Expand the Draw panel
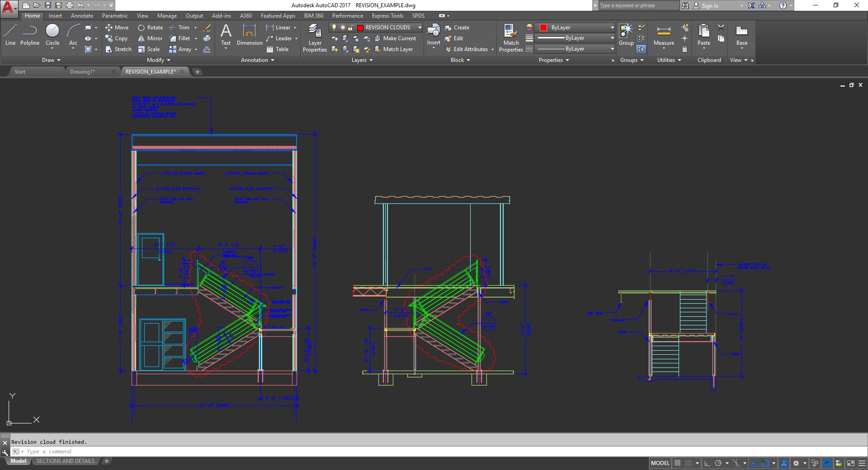Image resolution: width=868 pixels, height=470 pixels. click(x=51, y=60)
